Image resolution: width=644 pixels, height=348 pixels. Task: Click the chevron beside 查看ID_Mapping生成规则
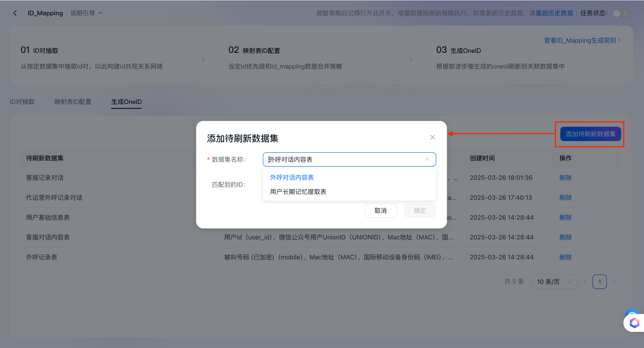619,40
